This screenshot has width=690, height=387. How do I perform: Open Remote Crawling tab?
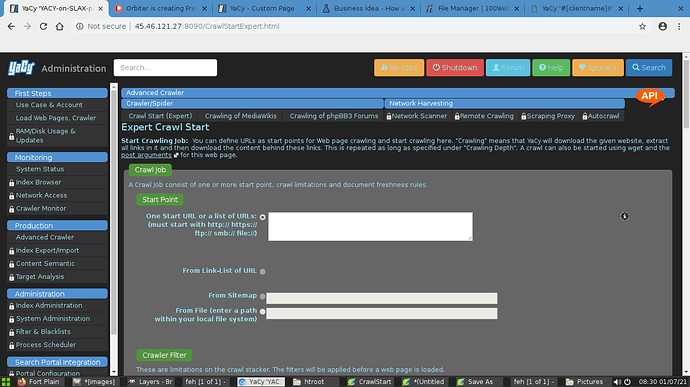484,116
